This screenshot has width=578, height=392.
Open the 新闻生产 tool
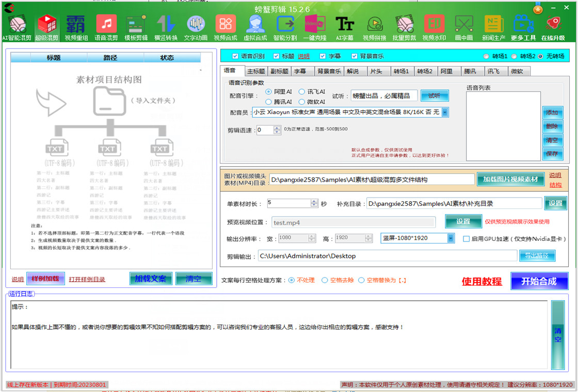493,28
